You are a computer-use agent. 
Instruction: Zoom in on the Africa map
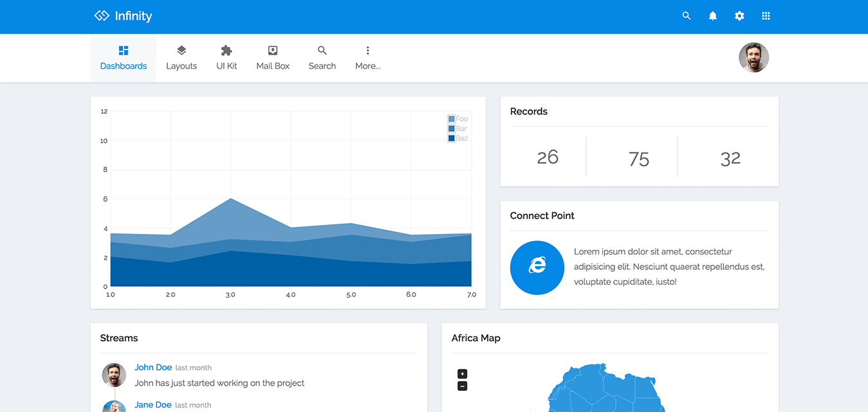coord(462,374)
